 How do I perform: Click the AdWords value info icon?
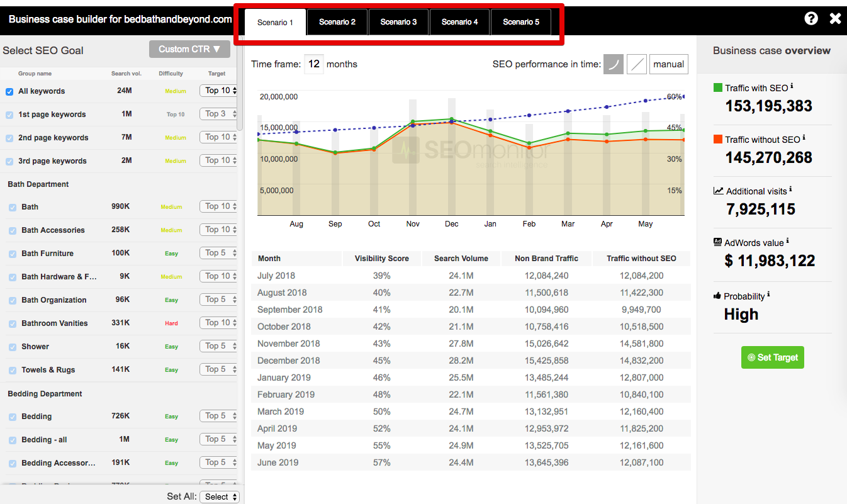point(787,242)
